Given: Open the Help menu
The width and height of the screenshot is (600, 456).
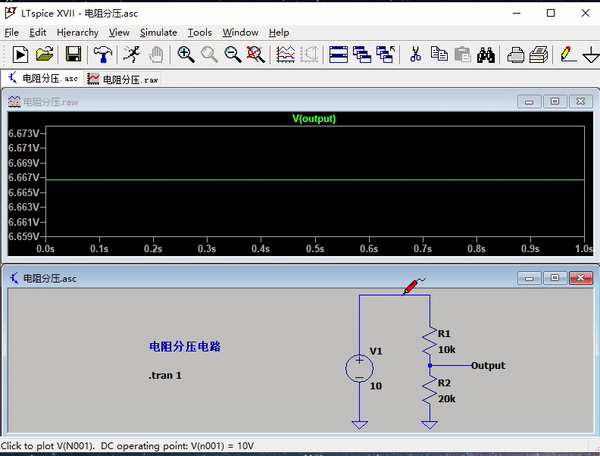Looking at the screenshot, I should click(x=279, y=33).
